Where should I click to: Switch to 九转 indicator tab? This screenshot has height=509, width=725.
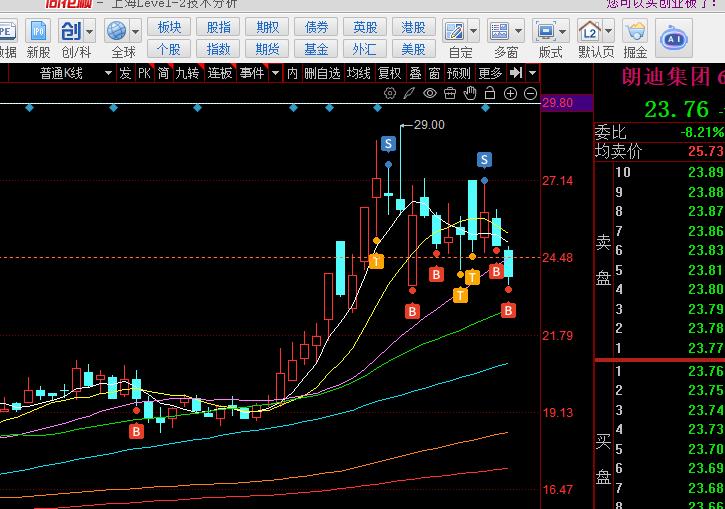coord(187,73)
